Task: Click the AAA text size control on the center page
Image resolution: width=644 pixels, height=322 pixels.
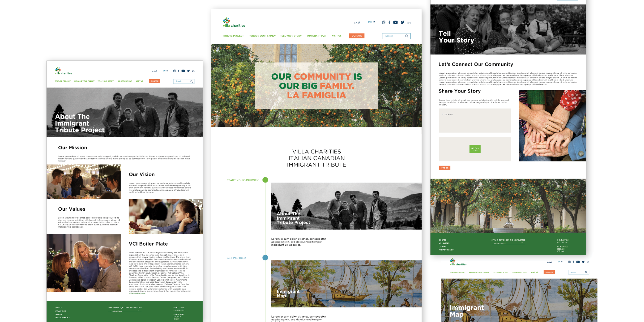Action: (x=357, y=23)
